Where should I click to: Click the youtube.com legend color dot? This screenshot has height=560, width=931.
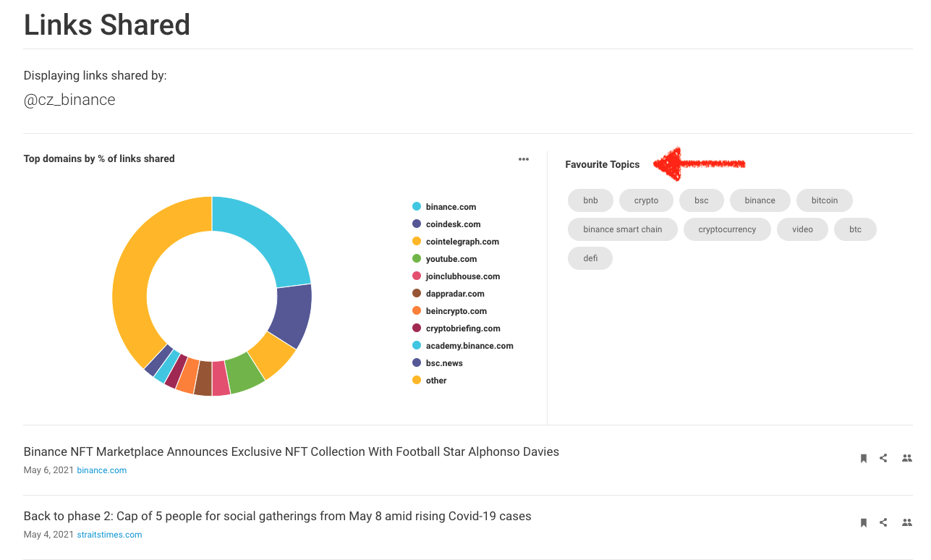pyautogui.click(x=417, y=258)
